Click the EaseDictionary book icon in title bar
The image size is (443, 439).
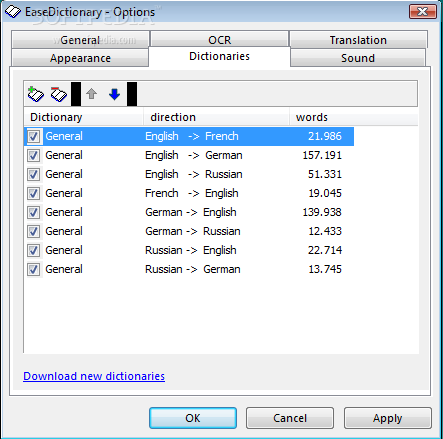point(13,12)
